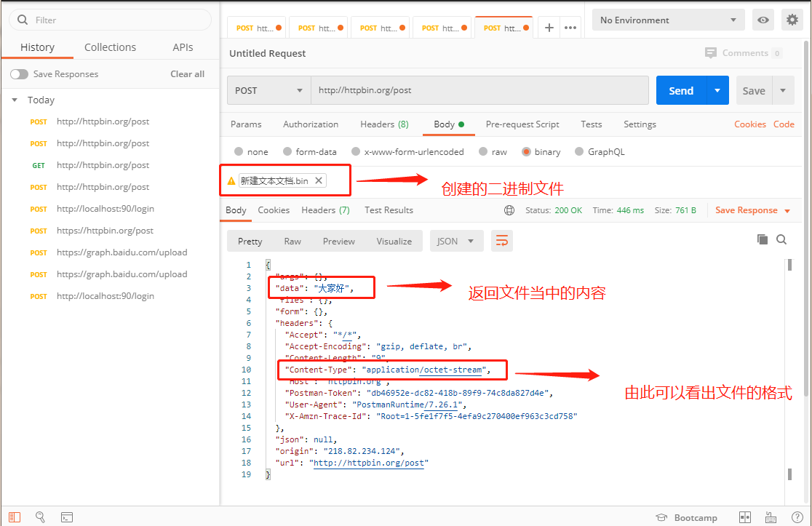The image size is (812, 526).
Task: Switch response view to Visualize
Action: coord(394,242)
